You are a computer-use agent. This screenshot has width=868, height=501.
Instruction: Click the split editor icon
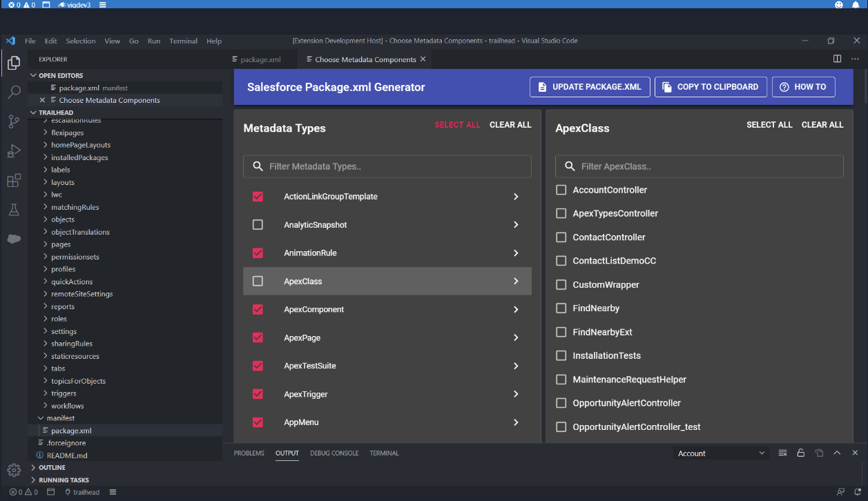[837, 59]
